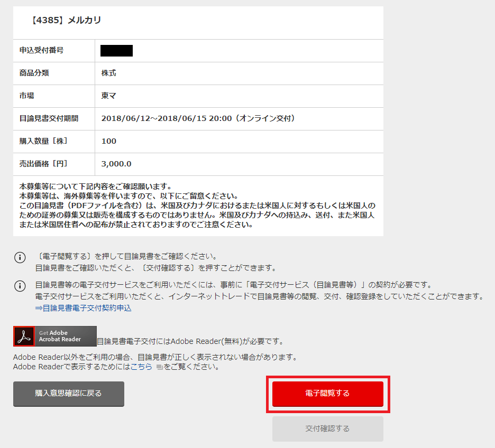Viewport: 495px width, 448px height.
Task: Click the 購入数量［株］ label
Action: (x=43, y=141)
